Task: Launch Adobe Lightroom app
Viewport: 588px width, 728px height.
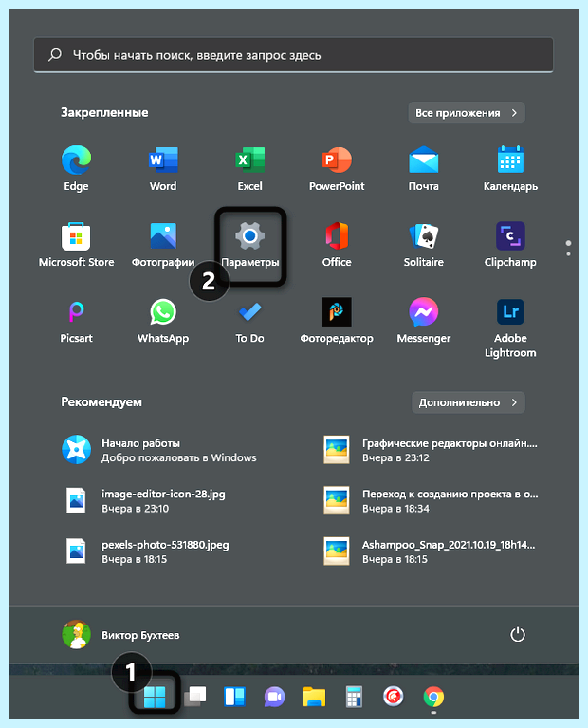Action: [x=510, y=327]
